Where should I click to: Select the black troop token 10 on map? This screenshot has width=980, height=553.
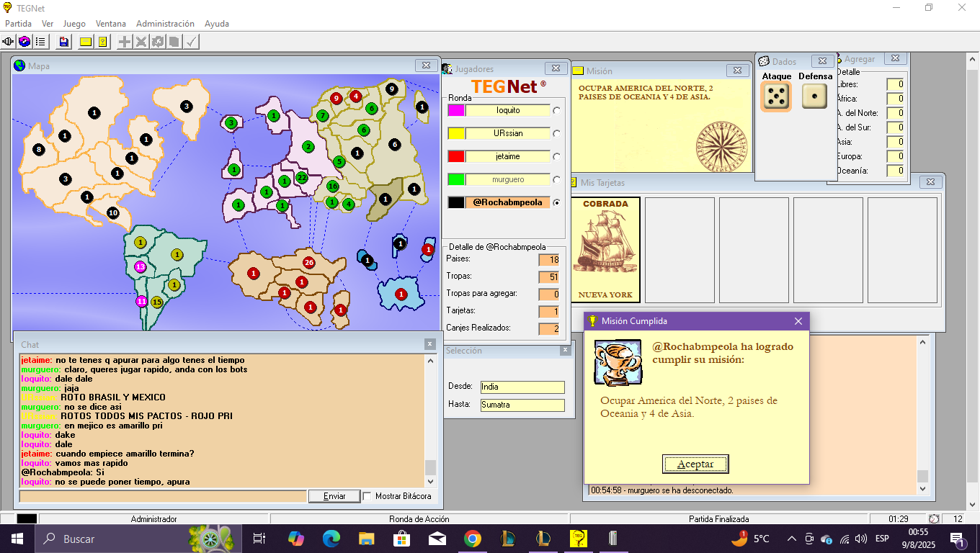113,212
